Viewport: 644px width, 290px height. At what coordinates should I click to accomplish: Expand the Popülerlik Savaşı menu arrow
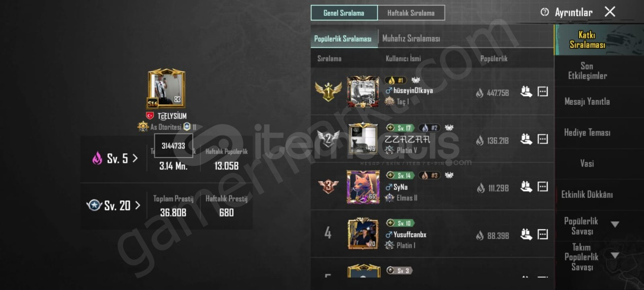click(x=615, y=224)
